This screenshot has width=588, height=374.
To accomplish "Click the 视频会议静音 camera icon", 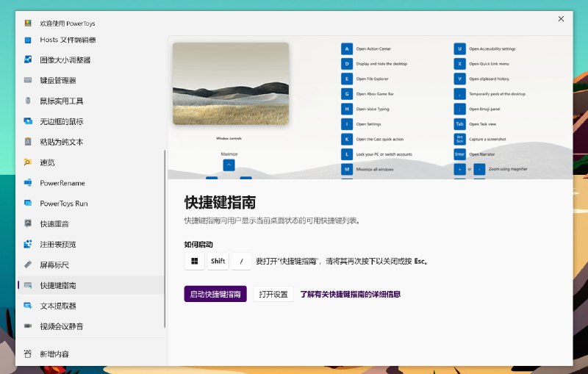I will 28,326.
